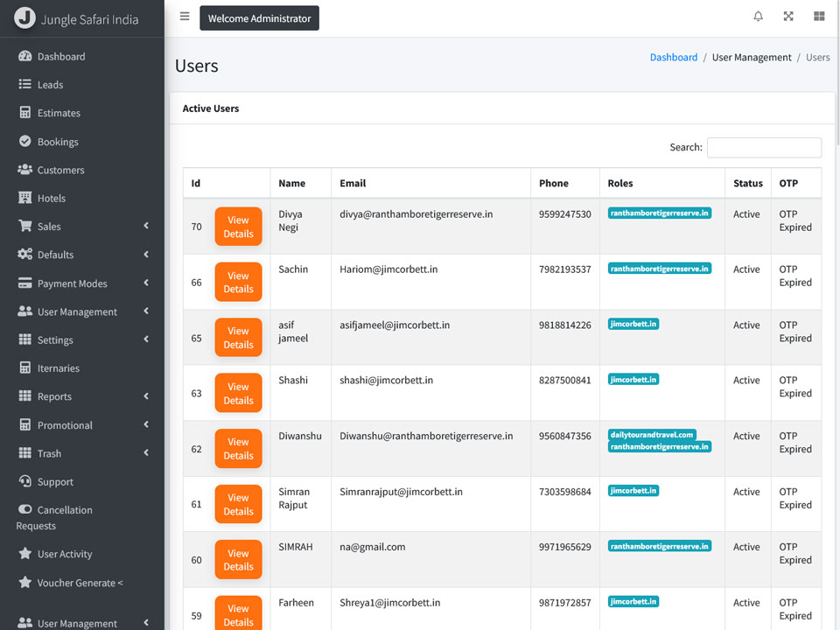Click the Support headset icon
The height and width of the screenshot is (630, 840).
tap(24, 480)
